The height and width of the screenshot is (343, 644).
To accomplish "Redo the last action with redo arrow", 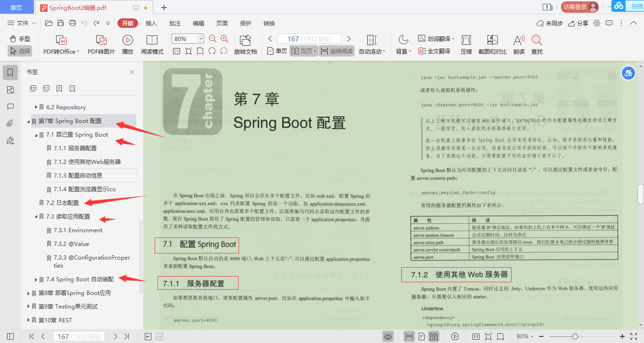I will pos(96,23).
